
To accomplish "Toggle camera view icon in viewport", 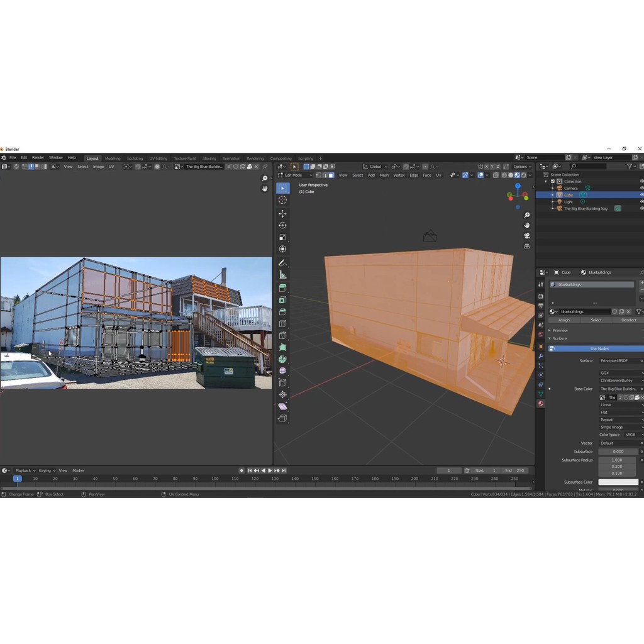I will tap(527, 236).
